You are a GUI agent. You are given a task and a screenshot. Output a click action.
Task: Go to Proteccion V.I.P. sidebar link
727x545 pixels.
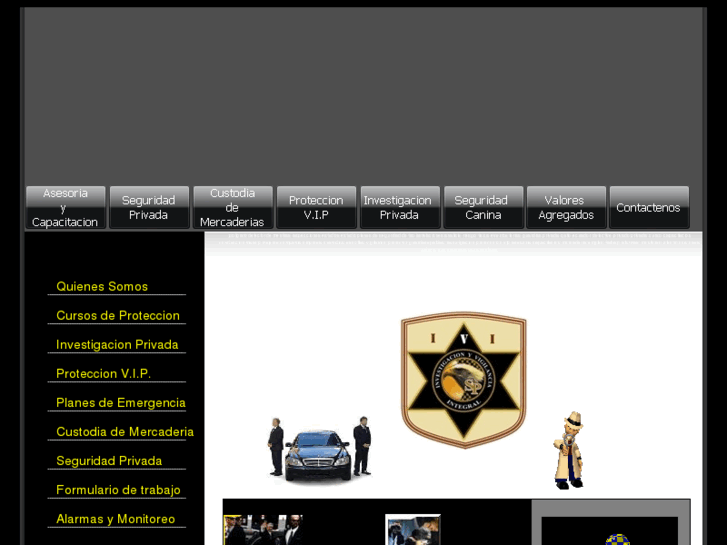[x=103, y=374]
